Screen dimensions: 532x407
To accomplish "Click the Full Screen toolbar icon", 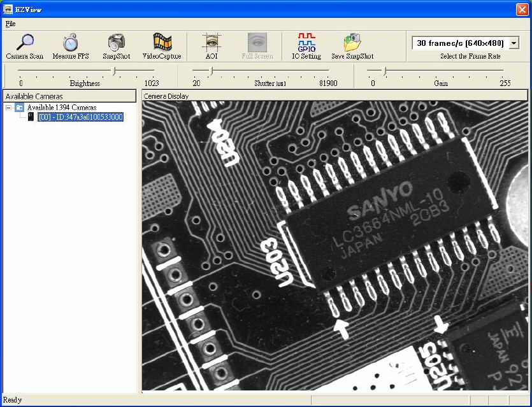I will pos(257,43).
